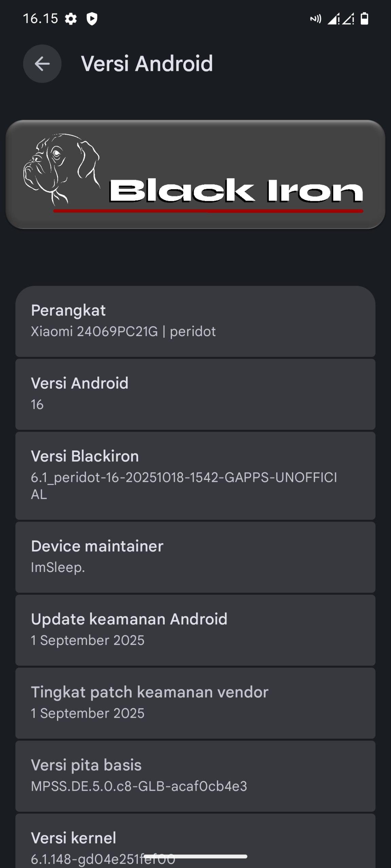The height and width of the screenshot is (868, 391).
Task: Tap the settings gear status icon
Action: [71, 19]
